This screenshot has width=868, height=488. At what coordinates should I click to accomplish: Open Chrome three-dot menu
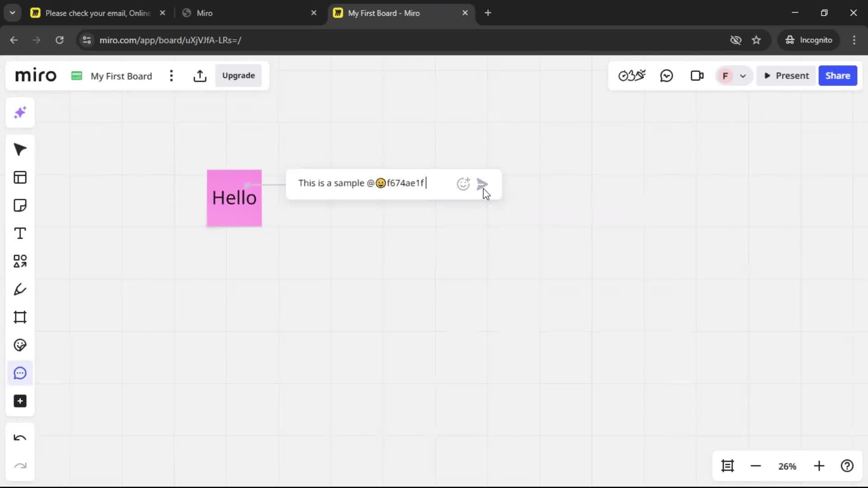(854, 40)
